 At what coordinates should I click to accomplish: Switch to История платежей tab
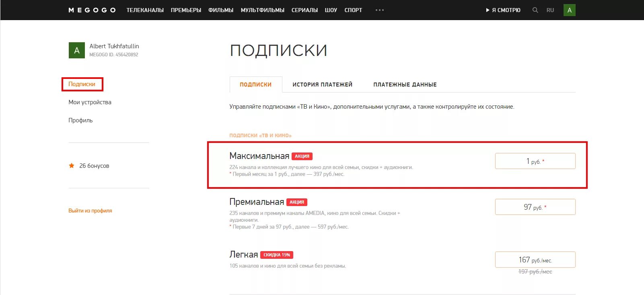(322, 85)
